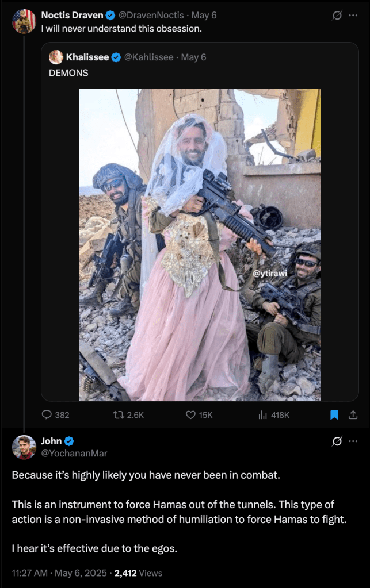Open the quoted Khalissee author name
The width and height of the screenshot is (370, 588).
[x=87, y=57]
